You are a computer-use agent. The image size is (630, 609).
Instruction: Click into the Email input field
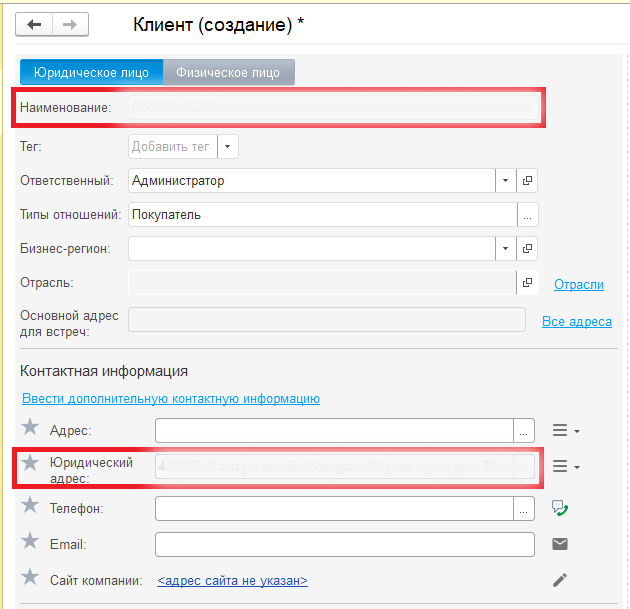(344, 544)
